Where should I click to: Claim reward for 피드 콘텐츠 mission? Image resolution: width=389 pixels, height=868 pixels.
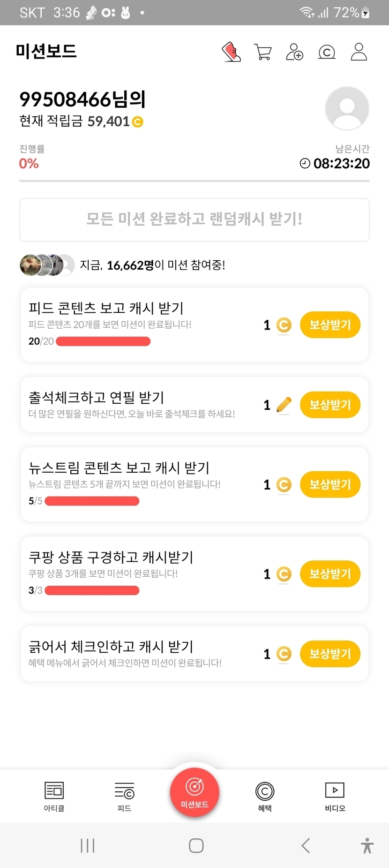pos(330,325)
